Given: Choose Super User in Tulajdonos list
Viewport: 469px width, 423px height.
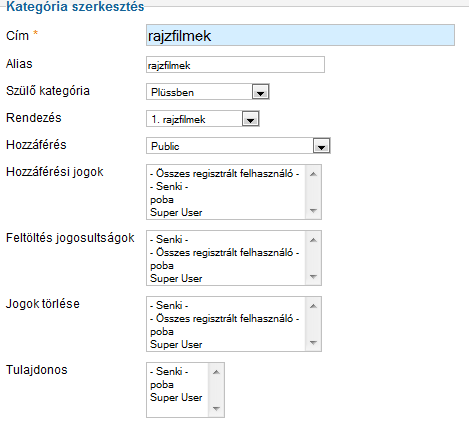Looking at the screenshot, I should click(176, 397).
